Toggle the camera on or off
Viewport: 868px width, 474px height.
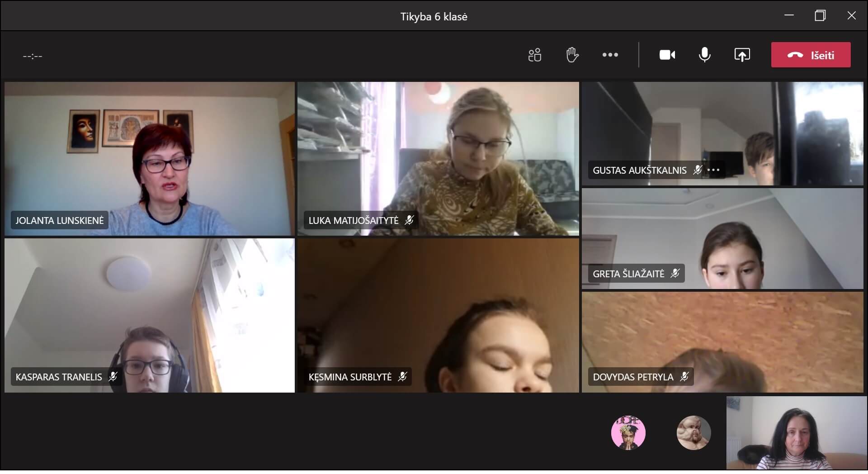coord(667,55)
